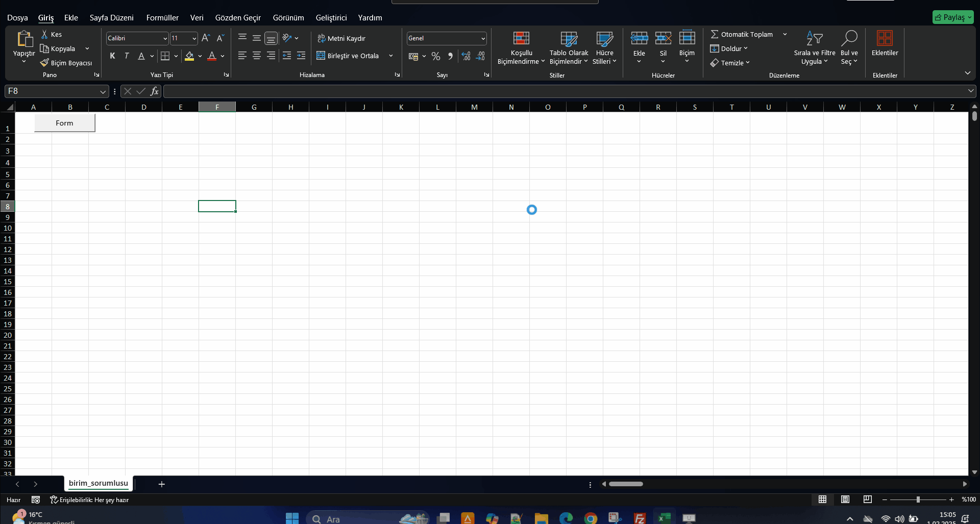
Task: Toggle underline A formatting
Action: [141, 56]
